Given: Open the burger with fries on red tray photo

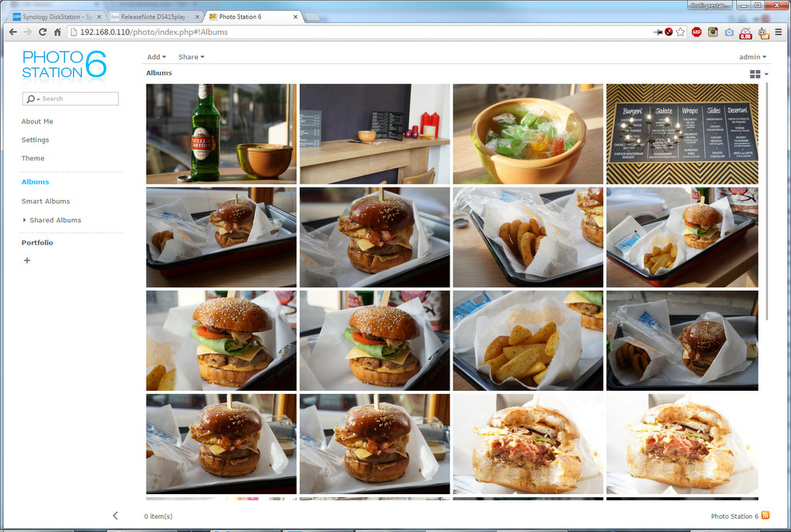Looking at the screenshot, I should pyautogui.click(x=682, y=237).
